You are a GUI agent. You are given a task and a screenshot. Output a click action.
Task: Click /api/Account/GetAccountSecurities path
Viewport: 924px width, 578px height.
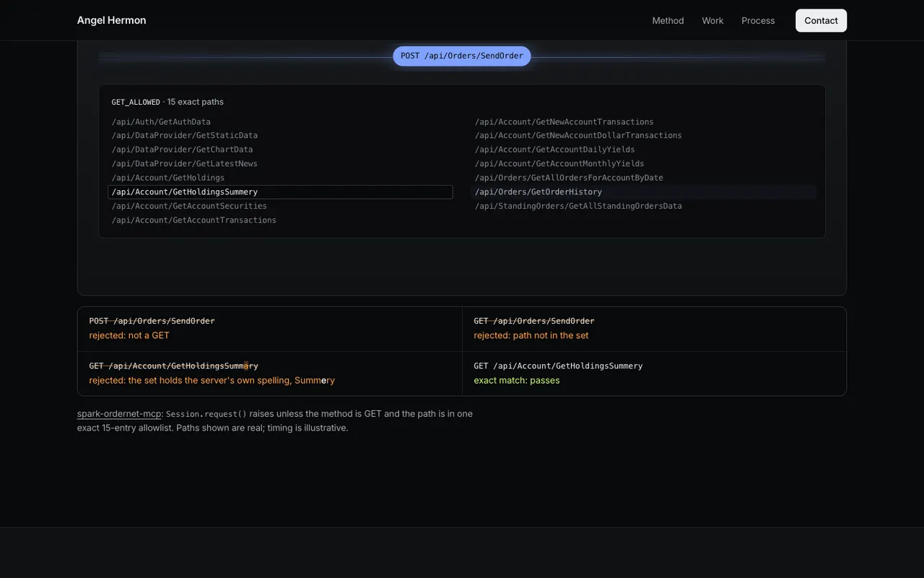coord(189,206)
